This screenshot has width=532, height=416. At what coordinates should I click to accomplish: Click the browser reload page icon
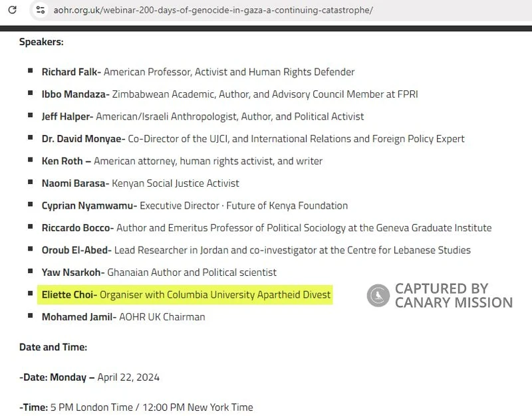[x=13, y=10]
